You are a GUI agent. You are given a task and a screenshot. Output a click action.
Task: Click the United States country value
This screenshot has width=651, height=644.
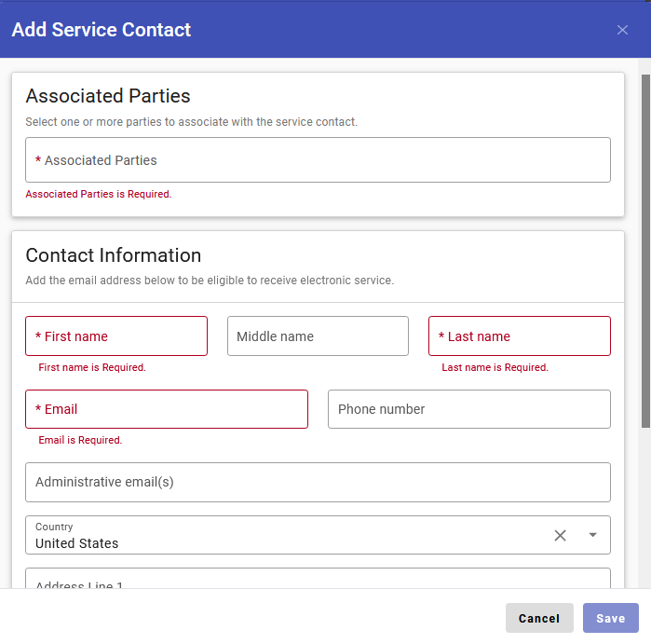pyautogui.click(x=77, y=543)
